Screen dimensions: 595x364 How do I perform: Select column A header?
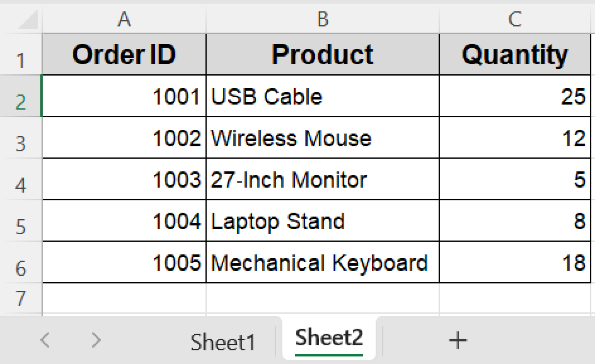point(124,19)
